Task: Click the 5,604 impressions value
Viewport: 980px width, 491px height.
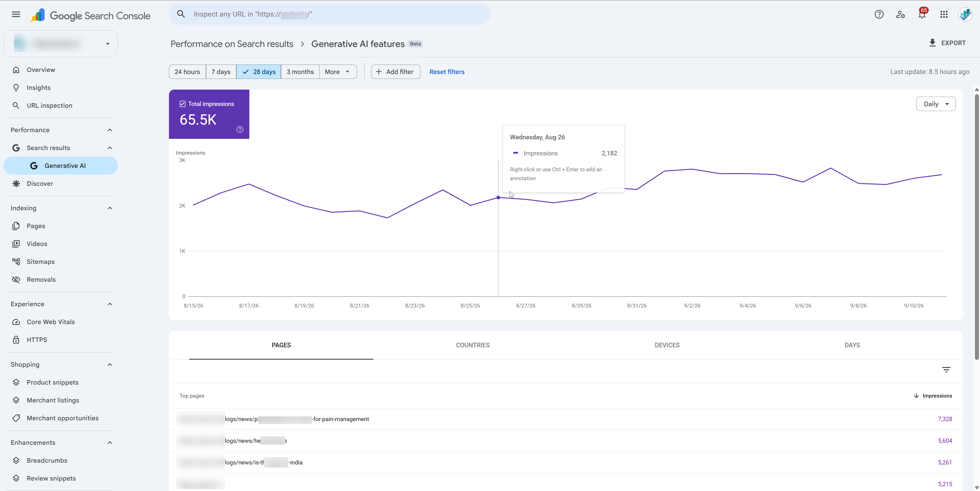Action: [x=945, y=441]
